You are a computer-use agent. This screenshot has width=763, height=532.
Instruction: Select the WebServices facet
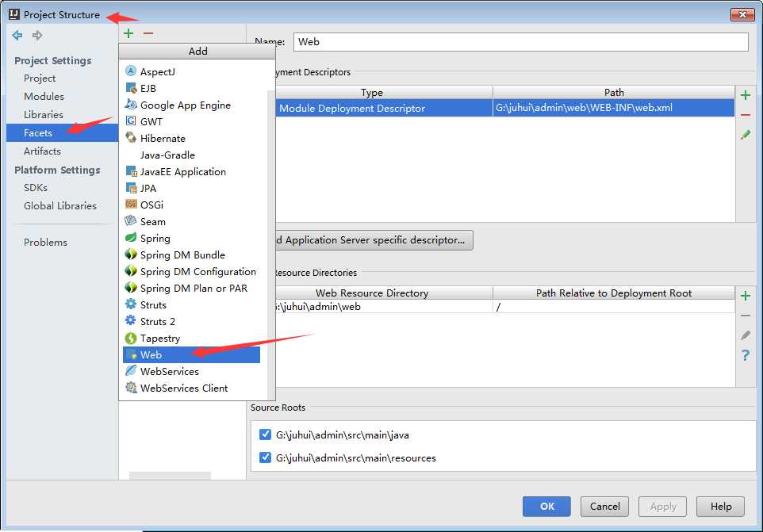tap(191, 372)
